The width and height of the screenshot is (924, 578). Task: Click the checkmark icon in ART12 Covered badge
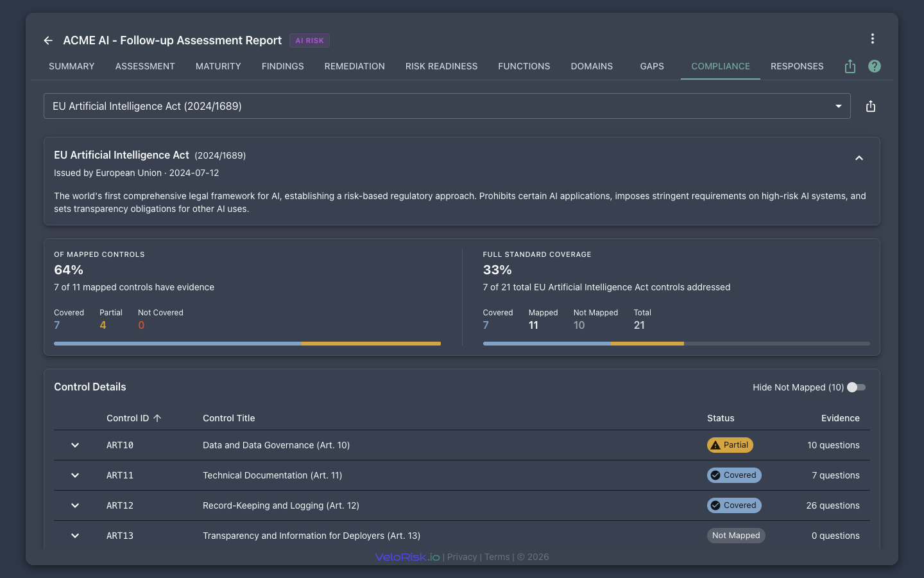tap(715, 505)
